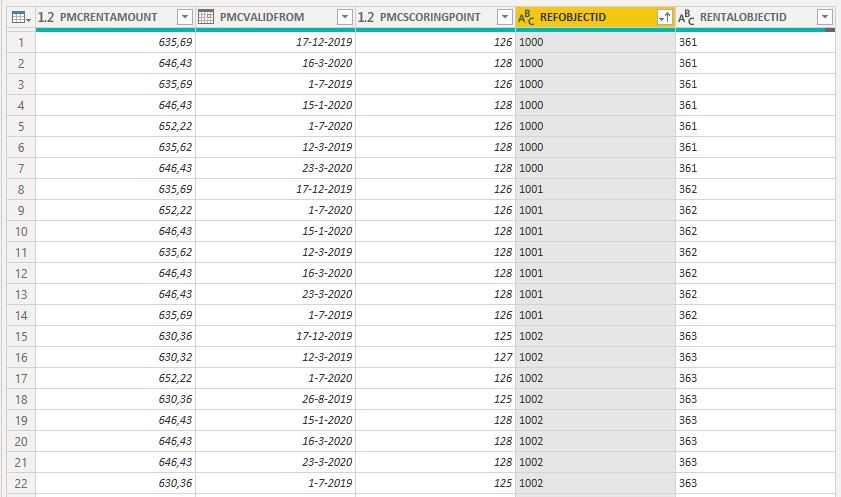841x497 pixels.
Task: Select row number 22
Action: point(21,483)
